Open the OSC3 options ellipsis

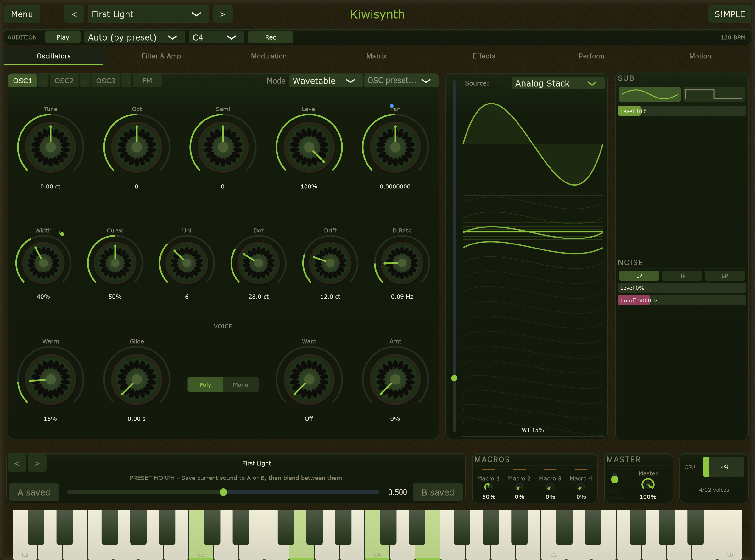pos(126,81)
